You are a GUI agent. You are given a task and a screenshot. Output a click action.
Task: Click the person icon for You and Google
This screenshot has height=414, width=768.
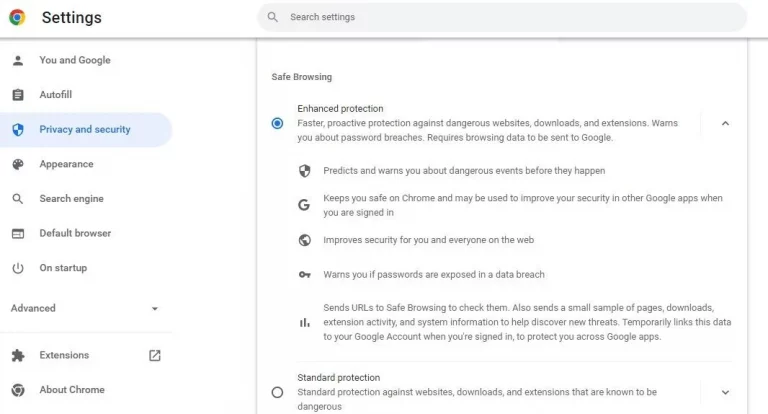pyautogui.click(x=18, y=60)
